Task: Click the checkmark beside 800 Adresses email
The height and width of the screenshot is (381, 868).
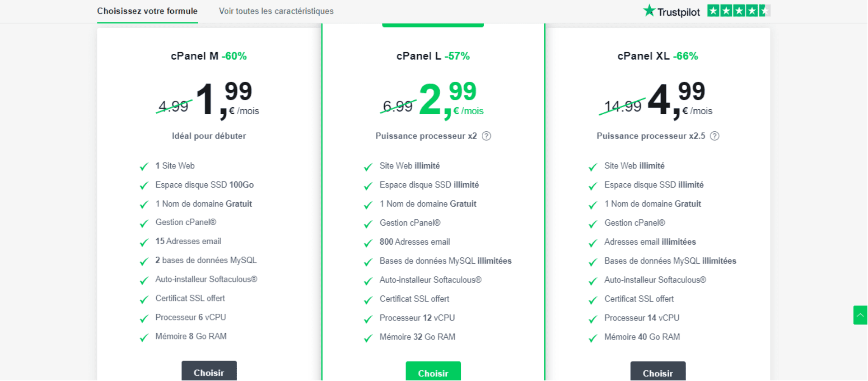Action: 368,243
